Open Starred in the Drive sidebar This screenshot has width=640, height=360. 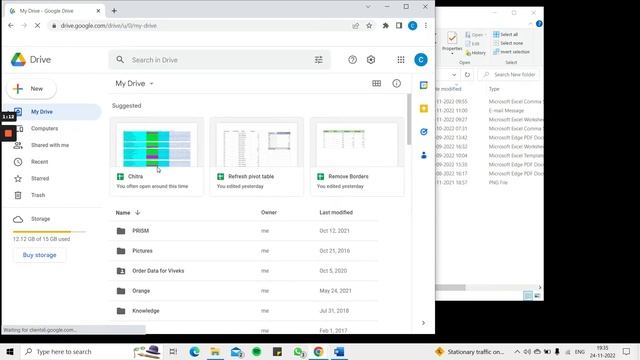coord(40,179)
